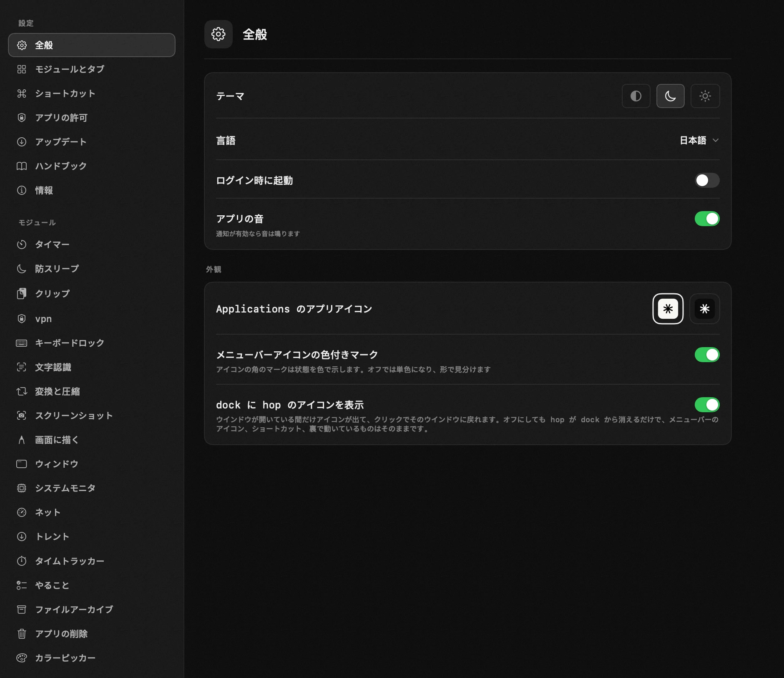This screenshot has width=784, height=678.
Task: Open the 日本語 language dropdown
Action: tap(699, 141)
